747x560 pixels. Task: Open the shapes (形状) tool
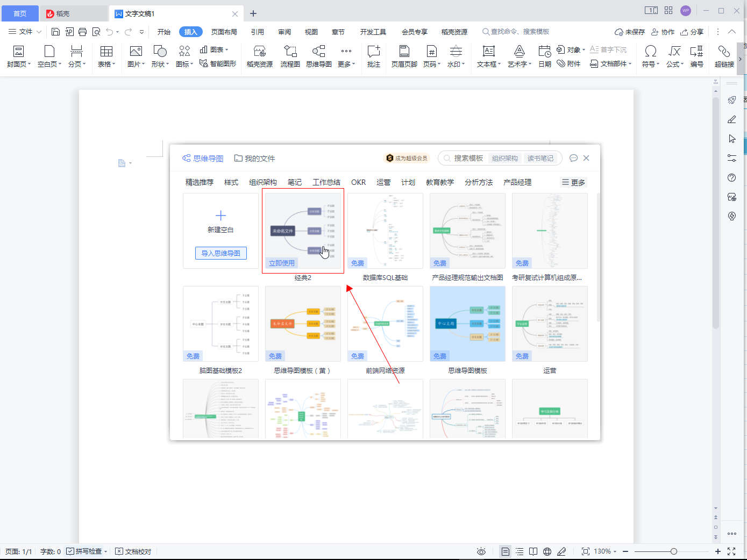click(x=160, y=56)
